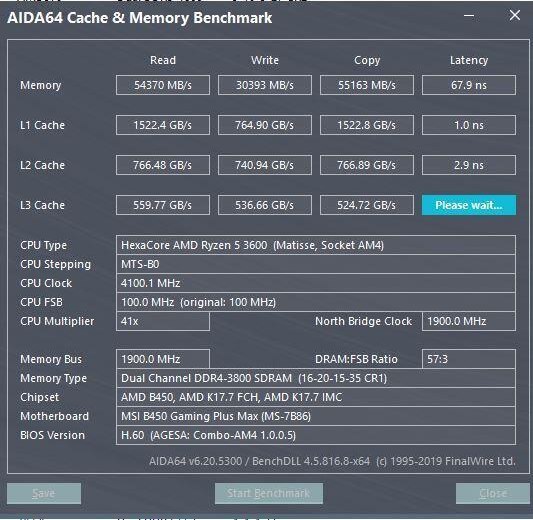Click the AIDA64 version footer text
533x520 pixels.
coord(332,461)
